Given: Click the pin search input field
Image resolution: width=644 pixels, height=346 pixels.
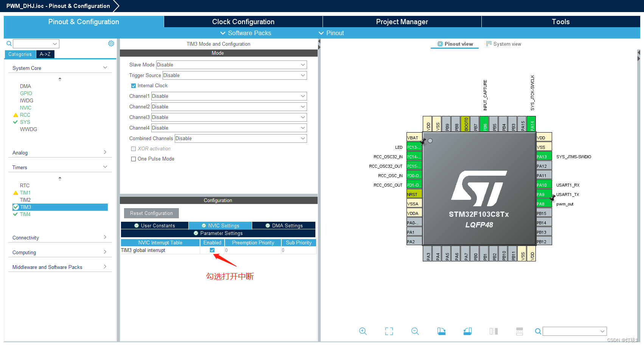Looking at the screenshot, I should pyautogui.click(x=575, y=331).
